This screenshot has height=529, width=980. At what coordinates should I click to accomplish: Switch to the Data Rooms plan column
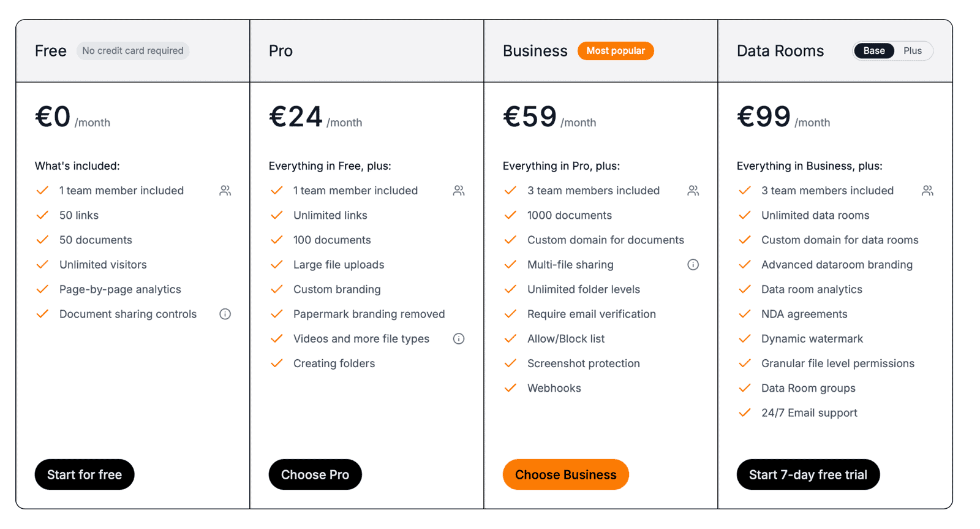(x=780, y=51)
